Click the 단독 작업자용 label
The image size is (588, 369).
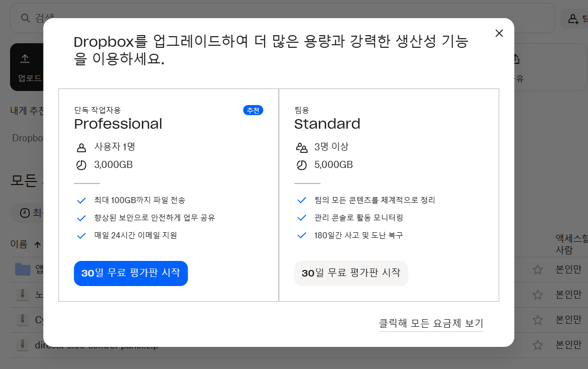(97, 110)
